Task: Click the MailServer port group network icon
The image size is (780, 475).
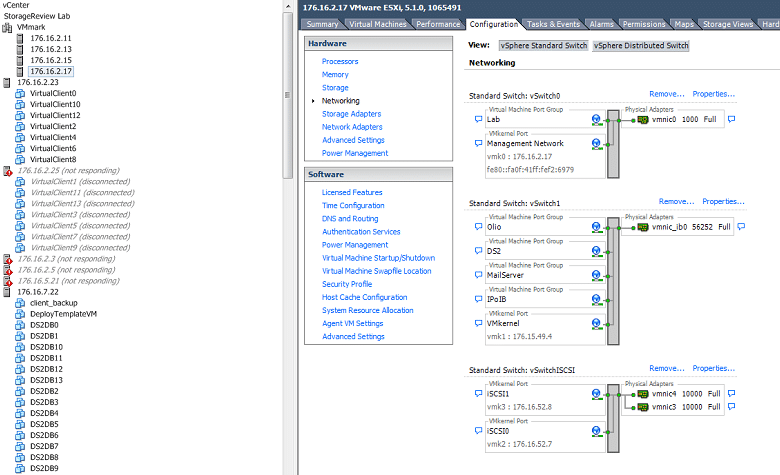Action: point(596,276)
